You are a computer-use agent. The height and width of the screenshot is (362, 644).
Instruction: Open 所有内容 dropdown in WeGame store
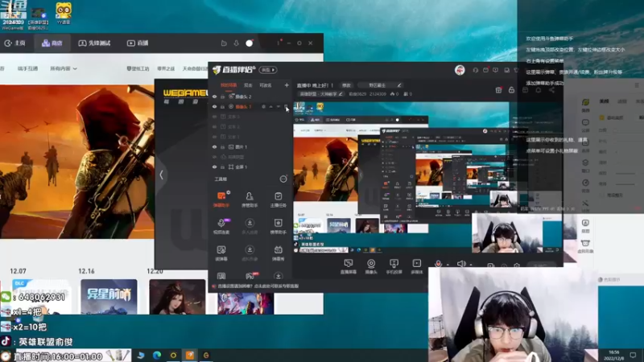[64, 68]
